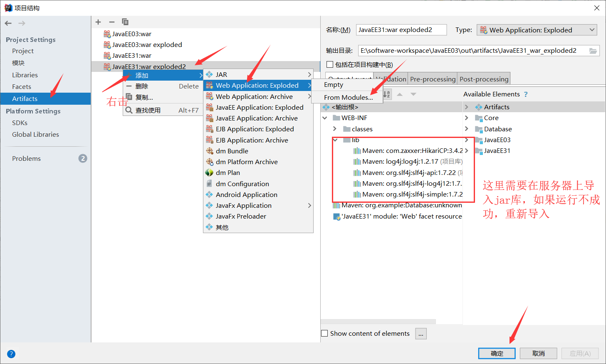This screenshot has height=364, width=606.
Task: Click Available Elements help icon
Action: (x=526, y=94)
